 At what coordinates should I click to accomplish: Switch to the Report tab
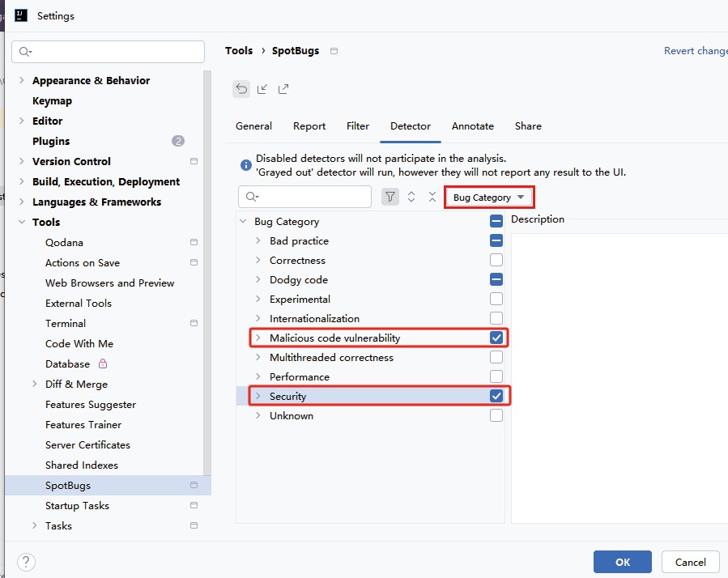(309, 126)
